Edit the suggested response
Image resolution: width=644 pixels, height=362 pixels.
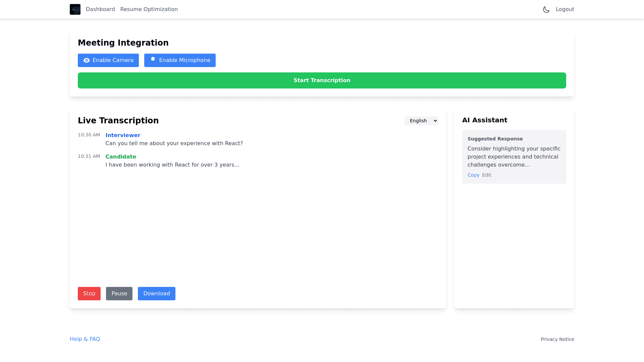coord(486,175)
